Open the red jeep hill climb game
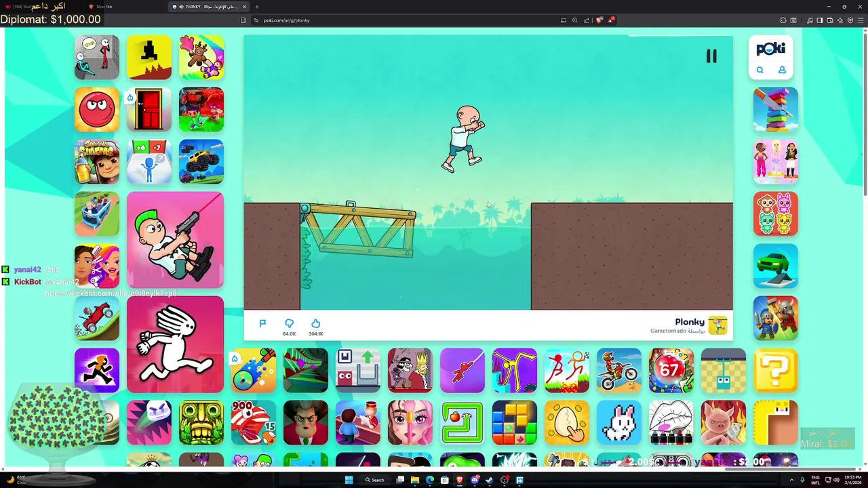 click(x=97, y=318)
